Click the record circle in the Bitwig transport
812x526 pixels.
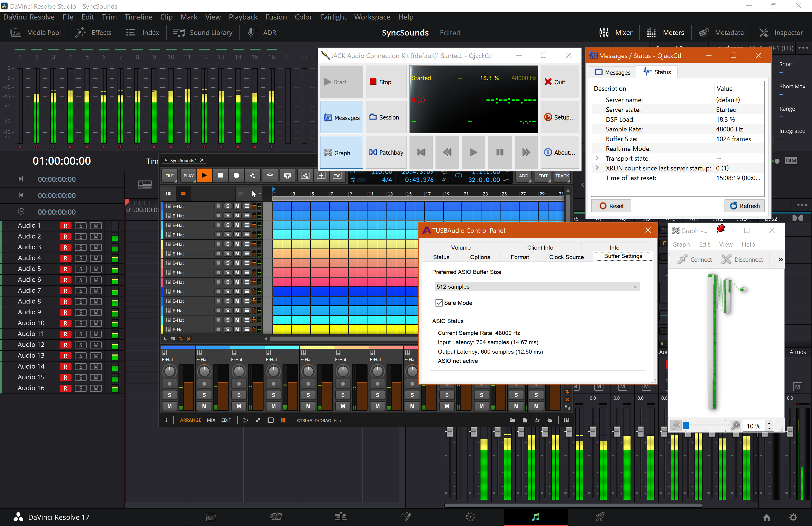236,175
